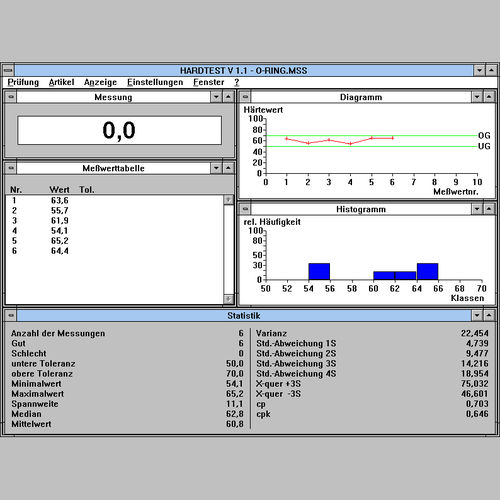This screenshot has height=500, width=500.
Task: Click the 0,0 measurement display field
Action: coord(119,130)
